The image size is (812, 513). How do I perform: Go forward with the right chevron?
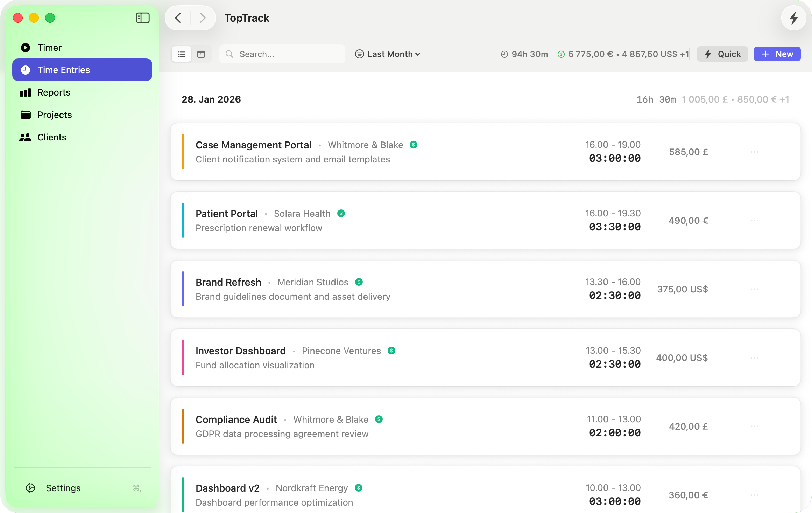(x=203, y=18)
